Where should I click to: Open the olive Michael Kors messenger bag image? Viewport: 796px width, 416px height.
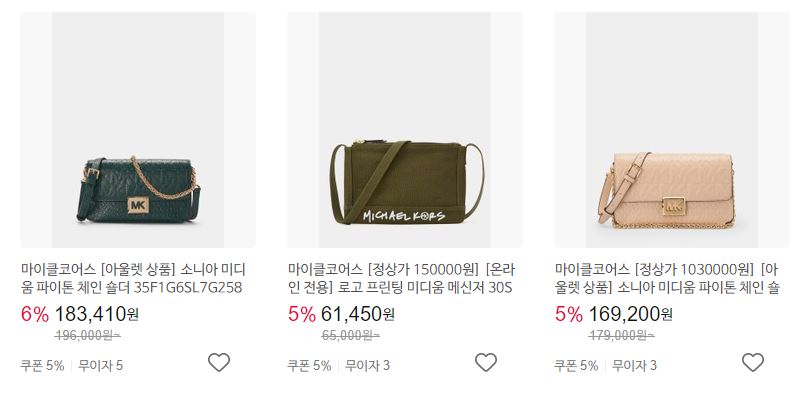click(x=405, y=130)
